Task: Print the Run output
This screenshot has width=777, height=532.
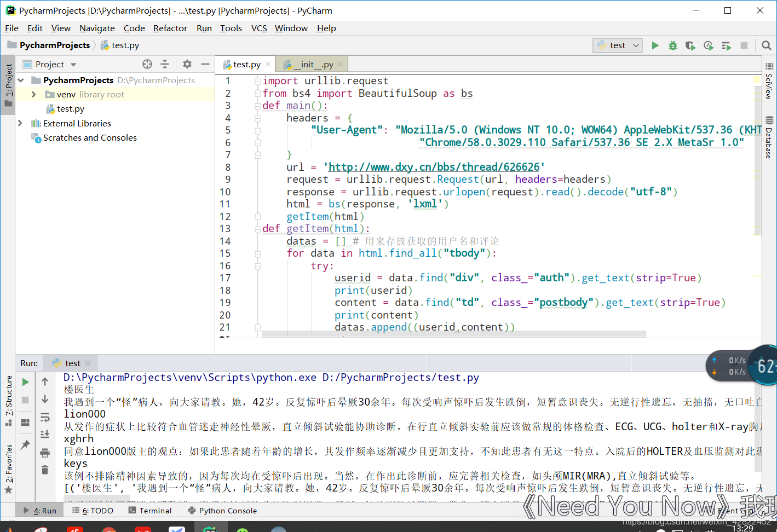Action: [x=45, y=453]
